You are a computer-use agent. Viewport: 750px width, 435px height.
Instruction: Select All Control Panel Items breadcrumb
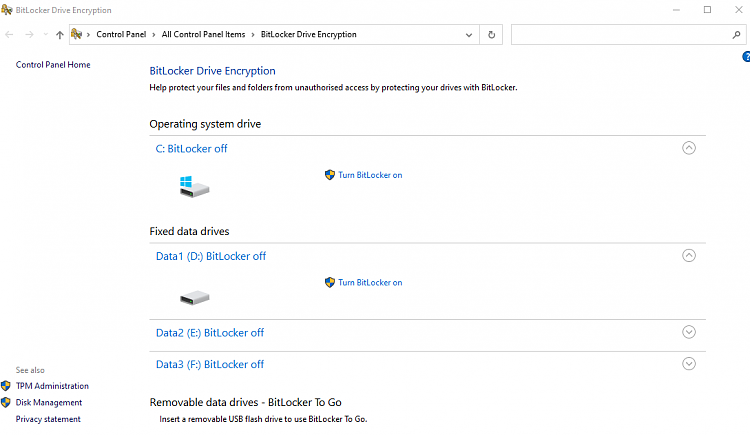click(203, 34)
